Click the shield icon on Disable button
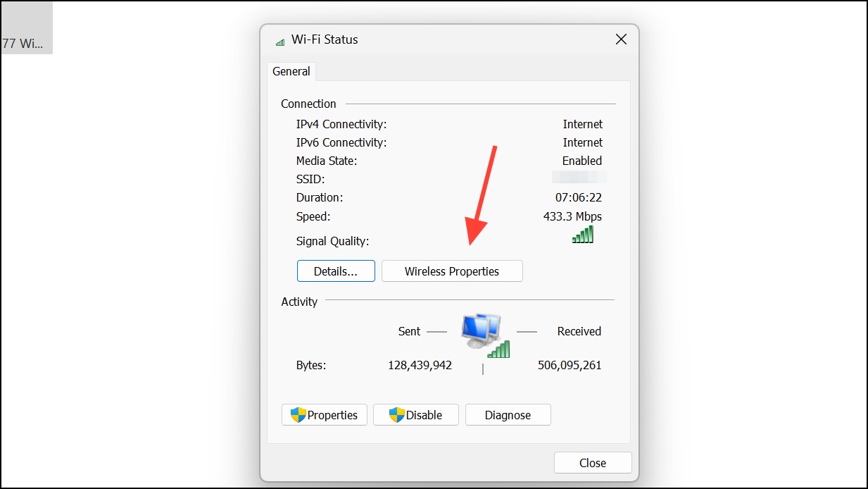This screenshot has height=489, width=868. point(397,414)
